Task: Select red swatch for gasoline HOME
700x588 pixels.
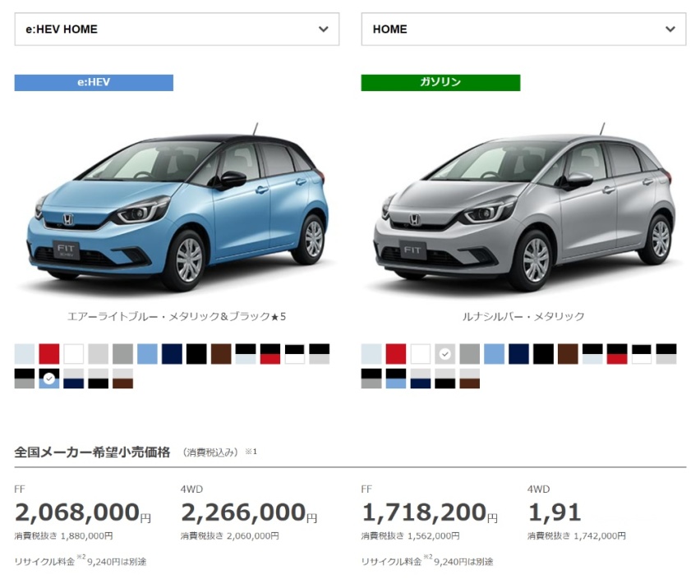Action: (396, 354)
